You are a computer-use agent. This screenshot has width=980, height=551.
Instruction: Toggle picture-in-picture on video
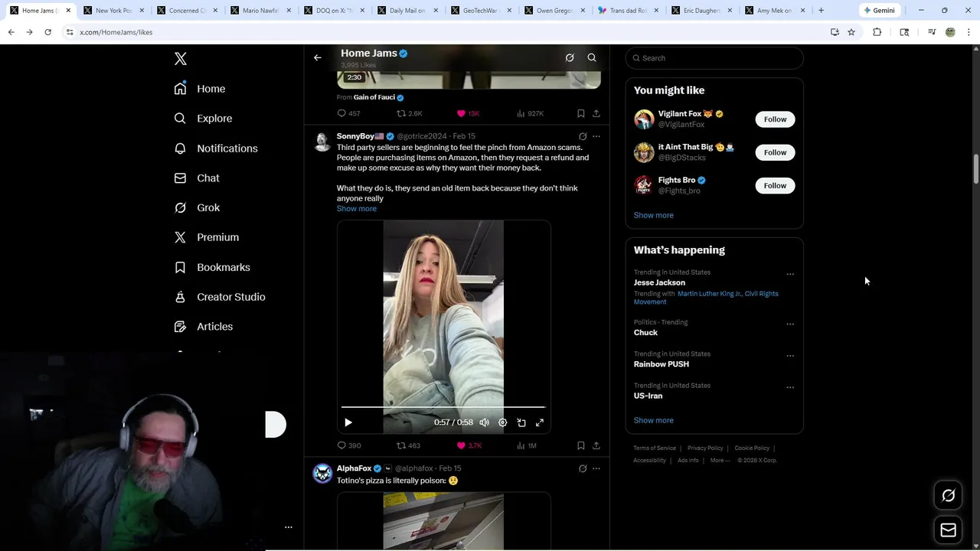click(521, 422)
